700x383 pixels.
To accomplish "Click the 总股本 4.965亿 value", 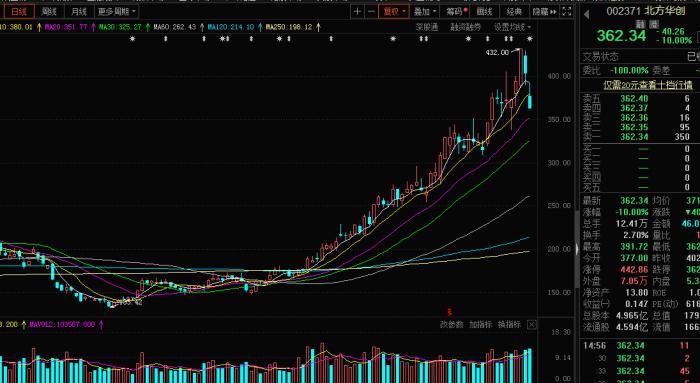I will tap(631, 316).
